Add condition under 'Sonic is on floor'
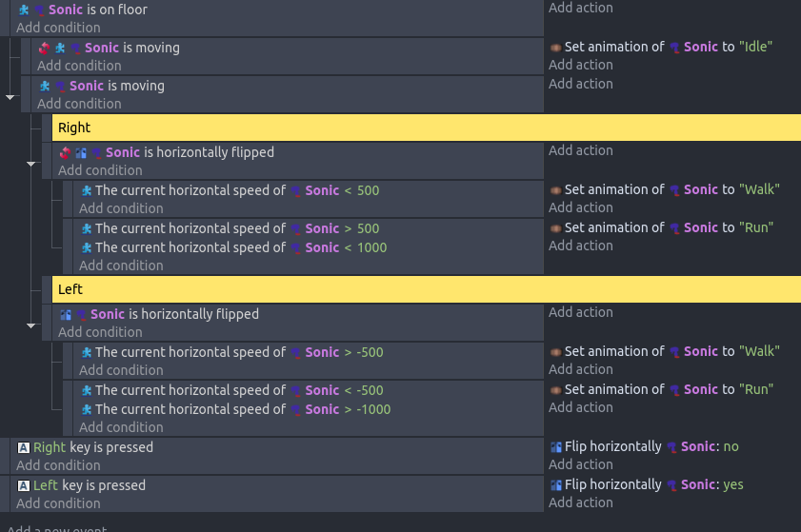Image resolution: width=801 pixels, height=532 pixels. 58,28
